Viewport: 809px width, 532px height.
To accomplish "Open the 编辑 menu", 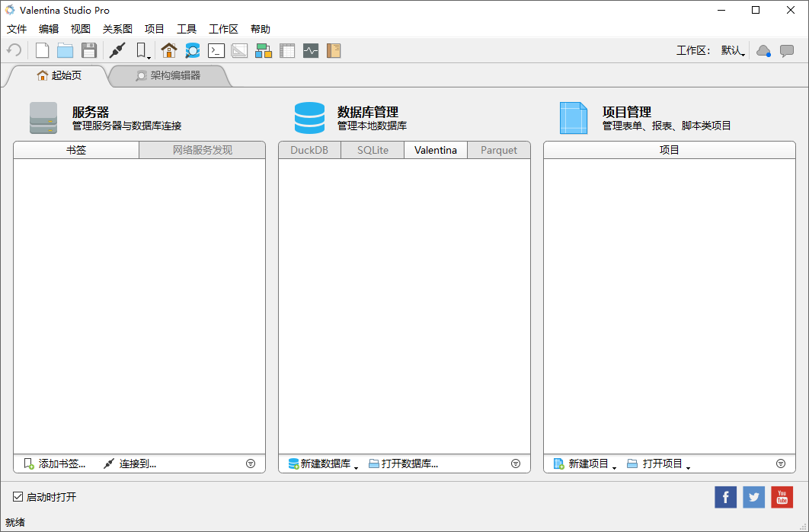I will pyautogui.click(x=49, y=29).
